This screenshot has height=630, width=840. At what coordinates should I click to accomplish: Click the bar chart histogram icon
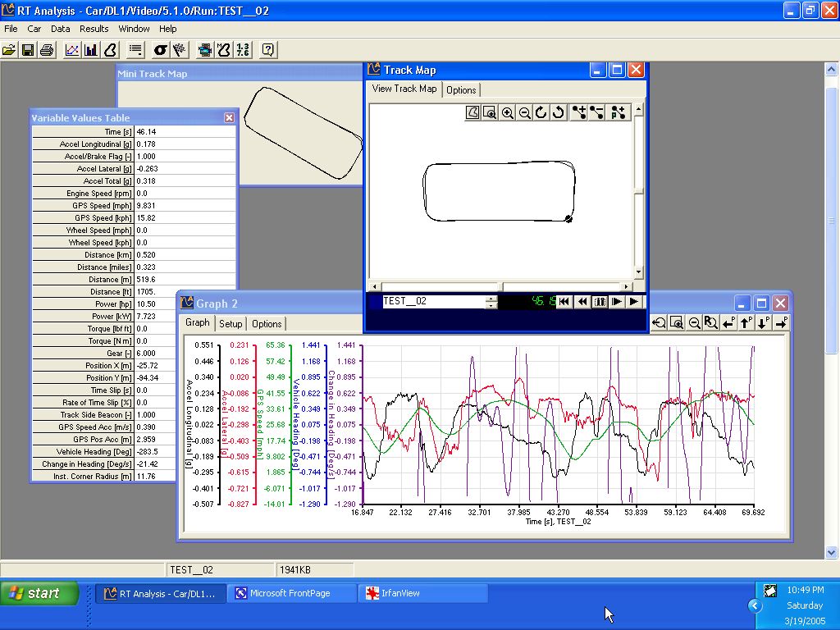[91, 50]
